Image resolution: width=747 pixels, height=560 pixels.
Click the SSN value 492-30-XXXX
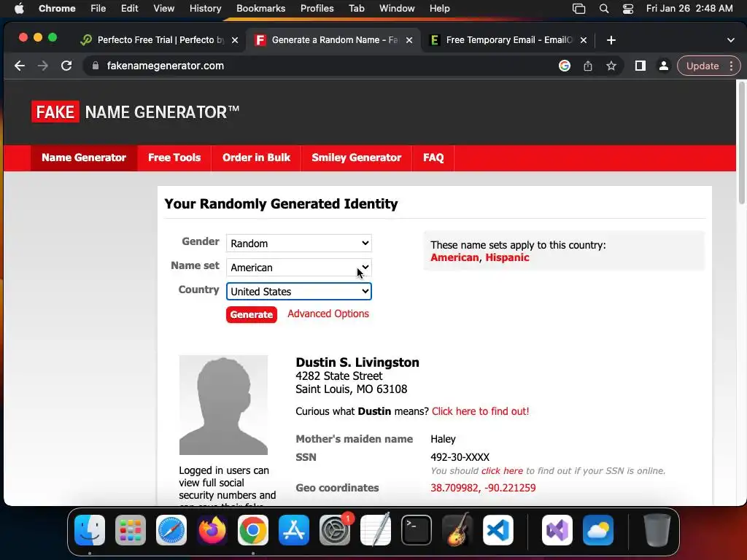click(x=460, y=457)
